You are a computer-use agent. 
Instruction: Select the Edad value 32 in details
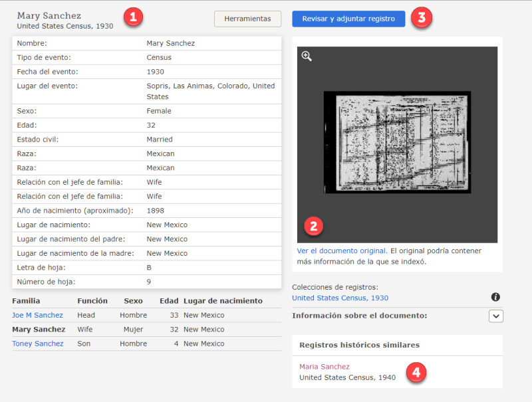click(x=151, y=125)
